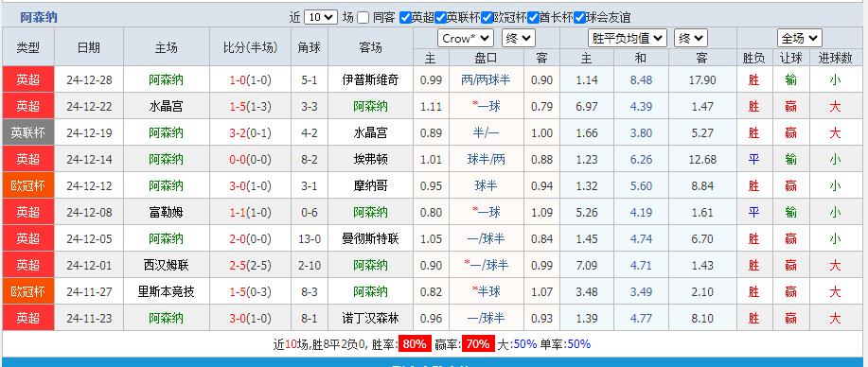
Task: Open 伊普斯维奇 away team link
Action: [x=370, y=79]
